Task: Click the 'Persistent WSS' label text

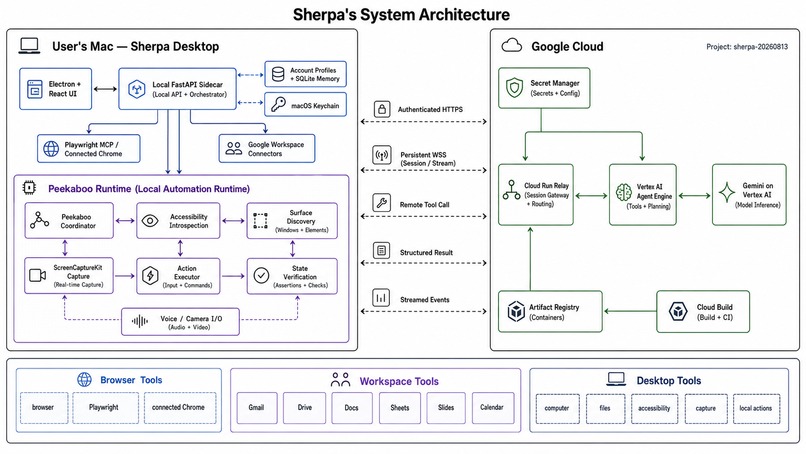Action: 423,155
